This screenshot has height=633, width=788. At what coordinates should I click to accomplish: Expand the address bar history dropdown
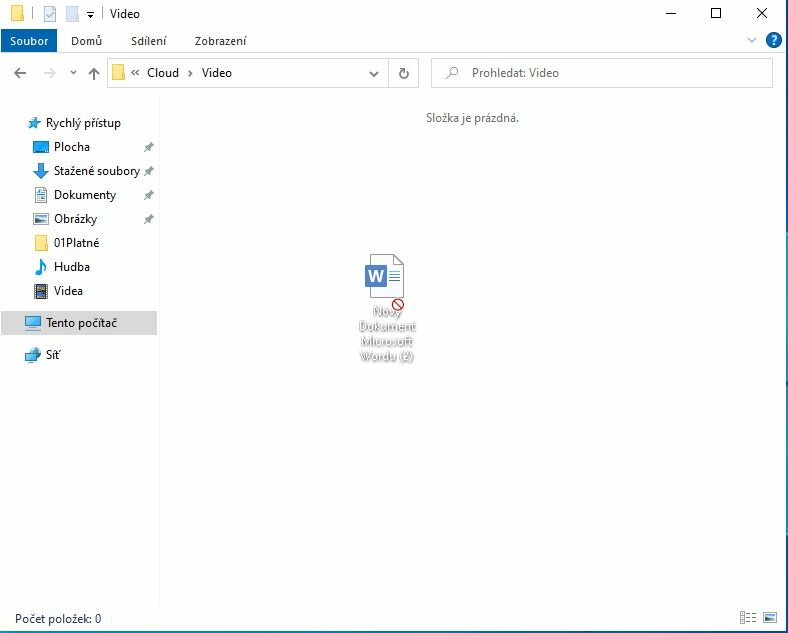374,73
